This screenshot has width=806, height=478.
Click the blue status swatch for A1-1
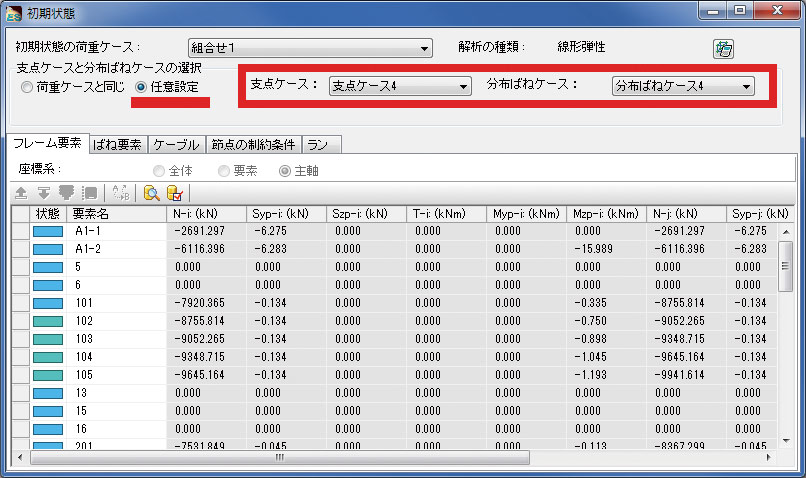pos(48,231)
